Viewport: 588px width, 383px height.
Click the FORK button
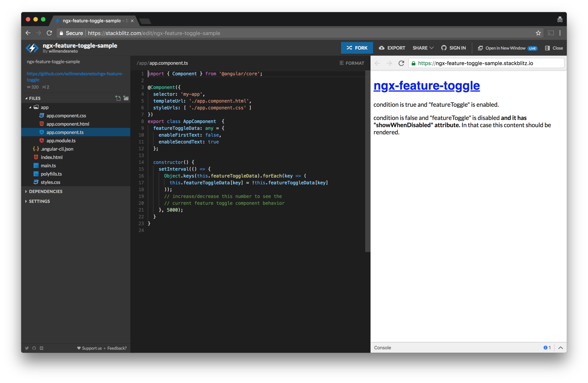coord(357,48)
